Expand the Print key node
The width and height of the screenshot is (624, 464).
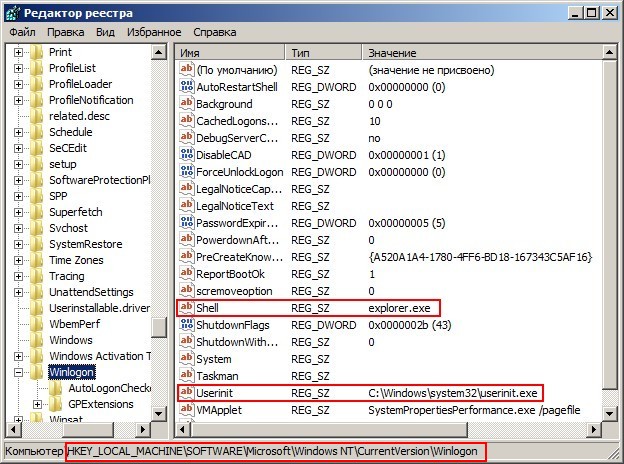click(x=19, y=52)
